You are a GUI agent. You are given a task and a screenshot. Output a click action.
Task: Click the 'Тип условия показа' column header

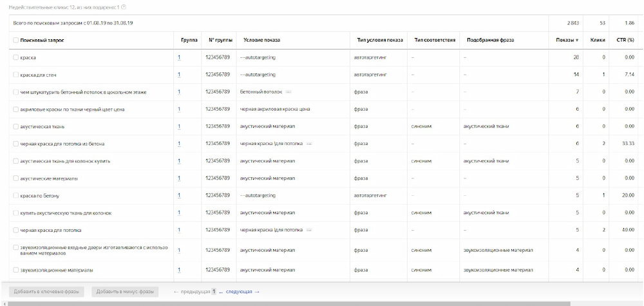point(379,40)
